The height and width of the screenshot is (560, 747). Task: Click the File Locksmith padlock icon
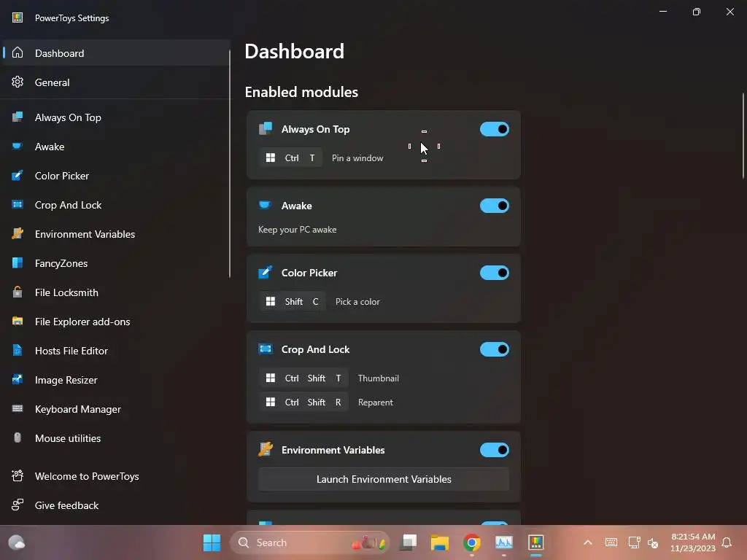18,292
